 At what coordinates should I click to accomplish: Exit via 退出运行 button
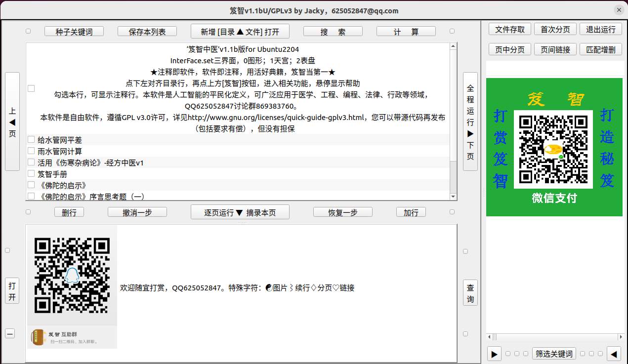click(600, 29)
